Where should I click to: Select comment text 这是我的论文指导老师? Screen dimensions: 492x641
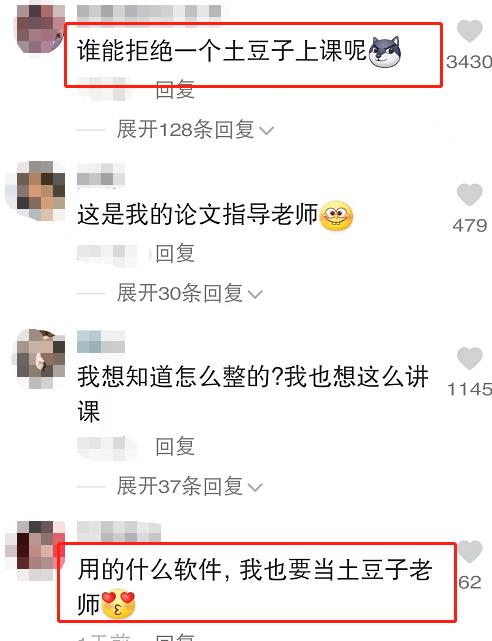coord(198,215)
